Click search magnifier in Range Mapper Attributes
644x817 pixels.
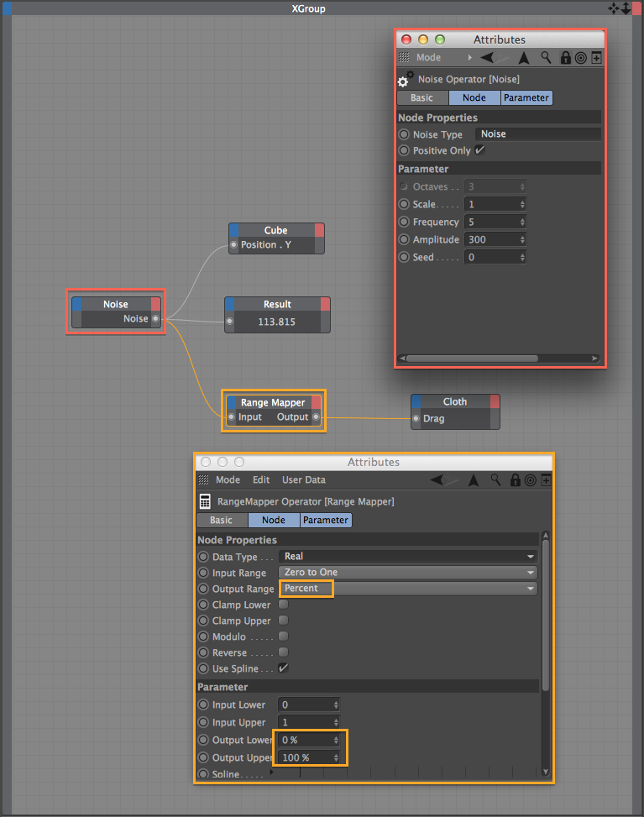[495, 480]
